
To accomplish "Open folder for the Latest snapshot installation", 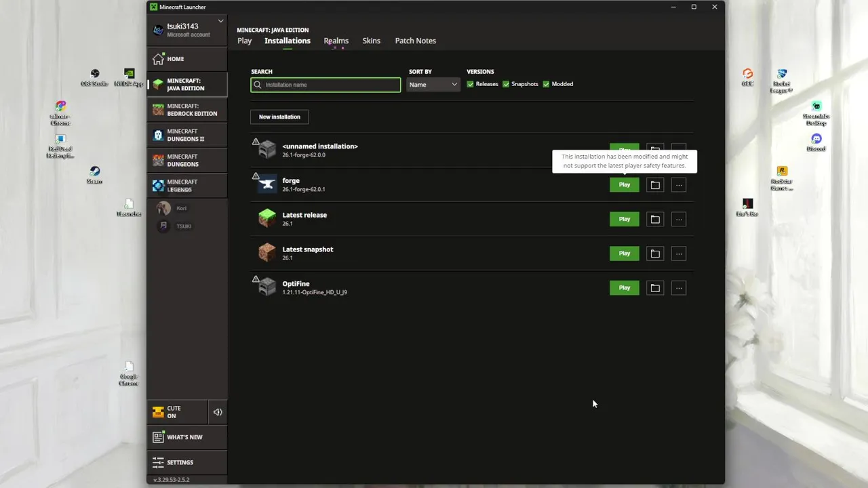I will (x=655, y=253).
